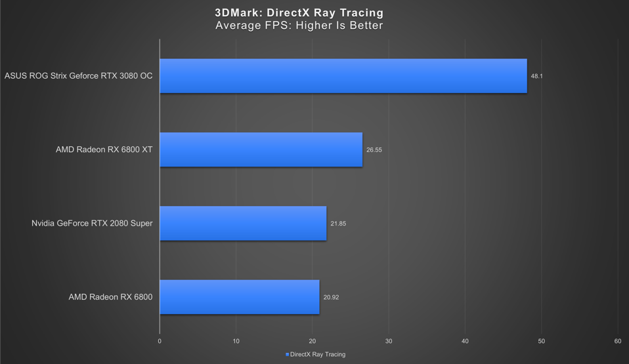Select the RTX 2080 Super blue bar
The width and height of the screenshot is (629, 364).
click(243, 223)
